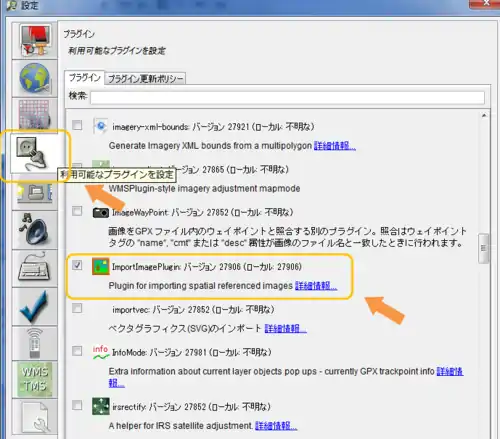Viewport: 500px width, 439px height.
Task: Open advanced settings with the wrench document icon
Action: pos(35,417)
